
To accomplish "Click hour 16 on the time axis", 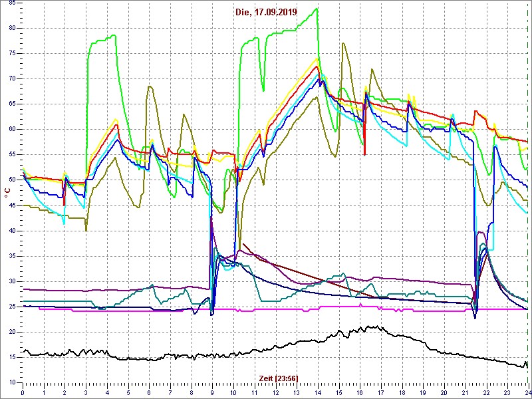I will (359, 393).
